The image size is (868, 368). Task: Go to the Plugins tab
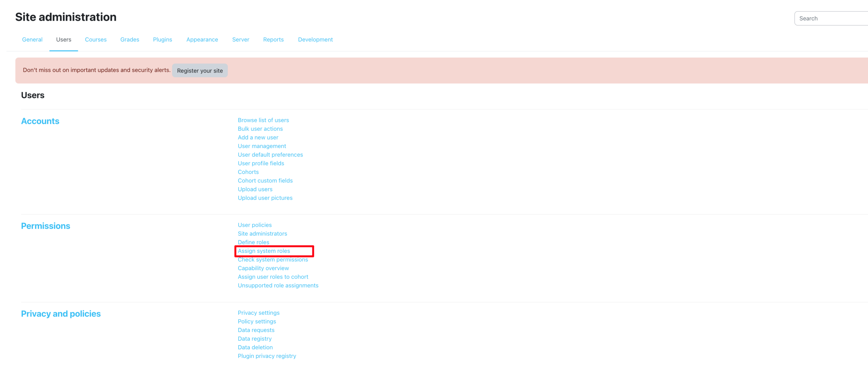point(162,40)
